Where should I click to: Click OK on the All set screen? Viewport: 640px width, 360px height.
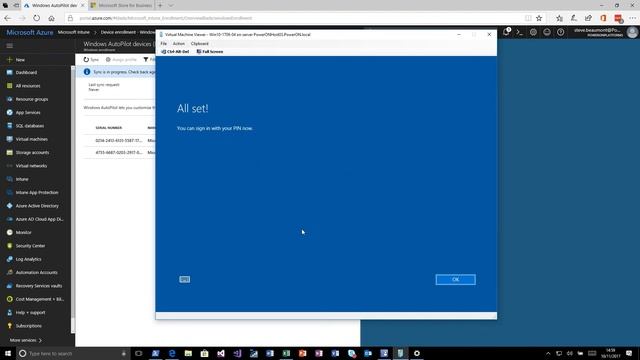coord(455,280)
